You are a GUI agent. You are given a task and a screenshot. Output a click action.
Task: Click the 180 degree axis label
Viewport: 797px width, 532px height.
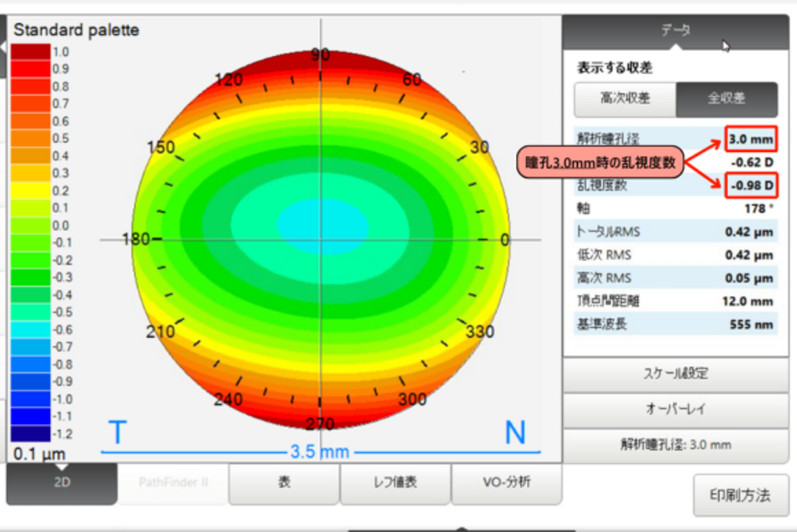[136, 239]
